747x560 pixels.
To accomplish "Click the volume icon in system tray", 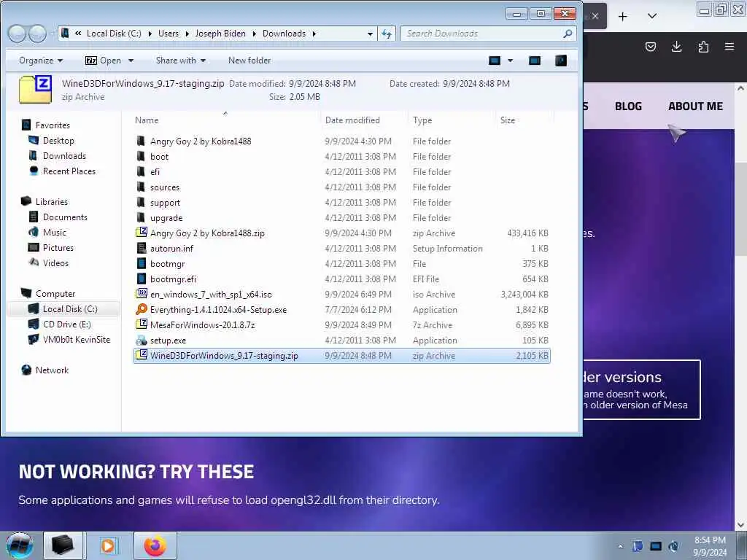I will pyautogui.click(x=673, y=546).
